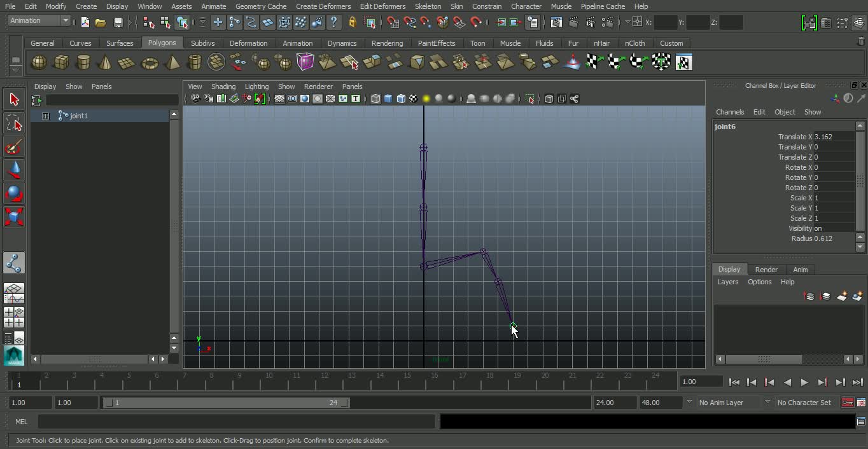Select the Move tool cone icon
The height and width of the screenshot is (449, 868).
[x=14, y=170]
